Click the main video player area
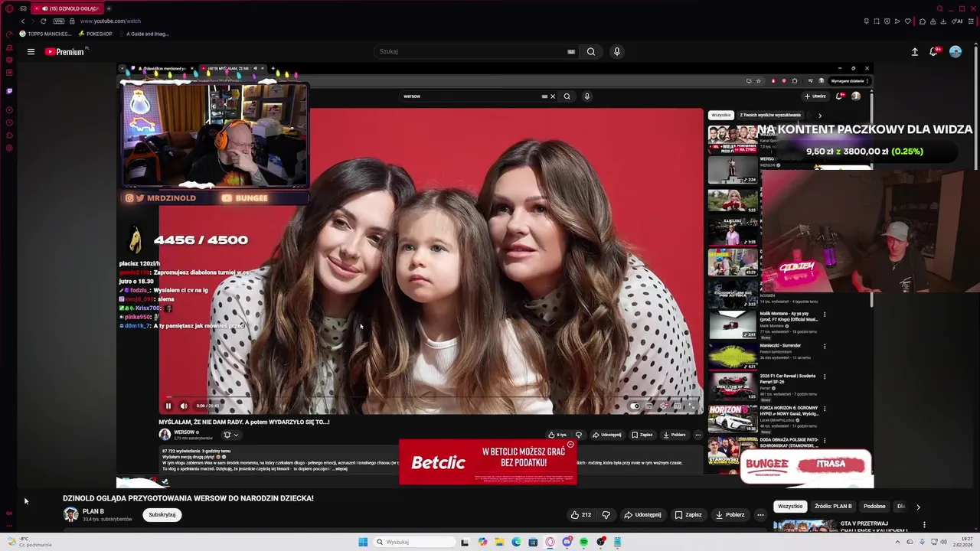This screenshot has width=980, height=551. tap(495, 275)
